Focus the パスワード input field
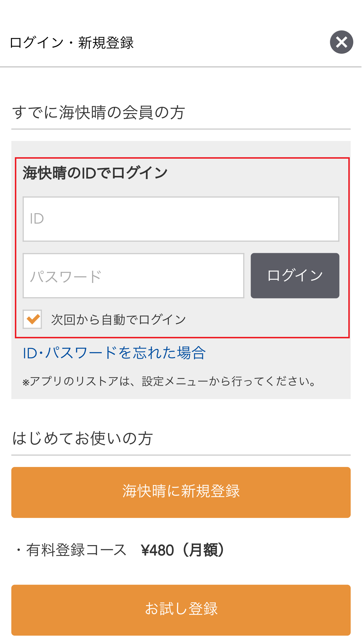362x644 pixels. 133,276
